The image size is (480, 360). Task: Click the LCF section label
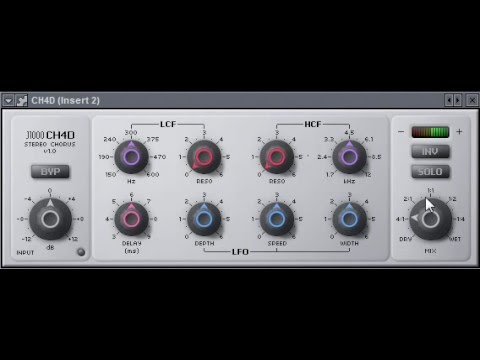click(168, 124)
